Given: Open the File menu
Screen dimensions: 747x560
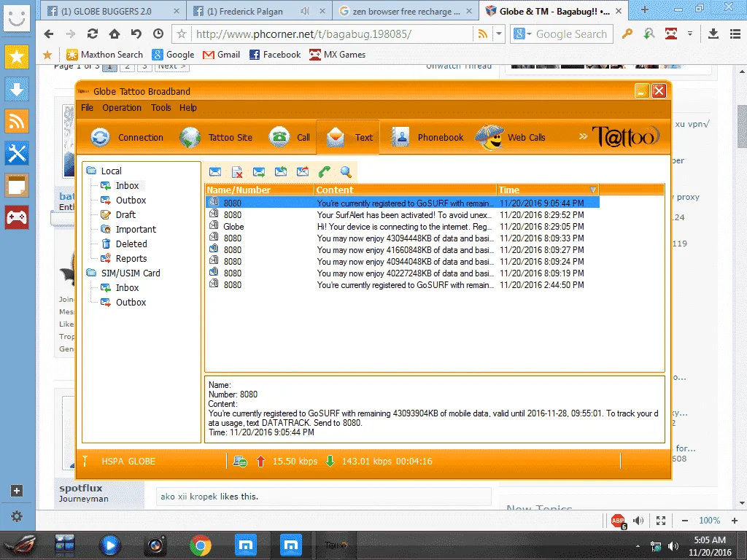Looking at the screenshot, I should [x=88, y=108].
